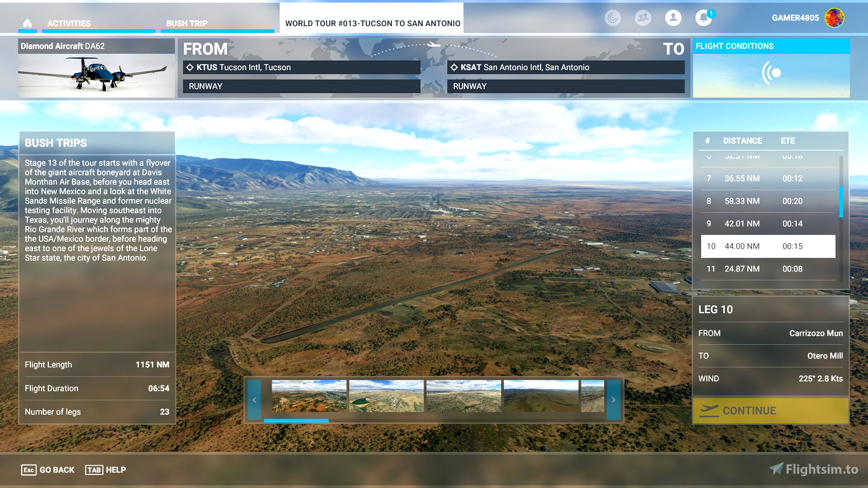Viewport: 868px width, 488px height.
Task: Click the Carrizozo Mun FROM value
Action: point(816,333)
